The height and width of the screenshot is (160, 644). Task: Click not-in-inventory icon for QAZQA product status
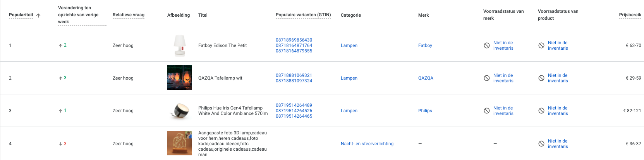541,78
